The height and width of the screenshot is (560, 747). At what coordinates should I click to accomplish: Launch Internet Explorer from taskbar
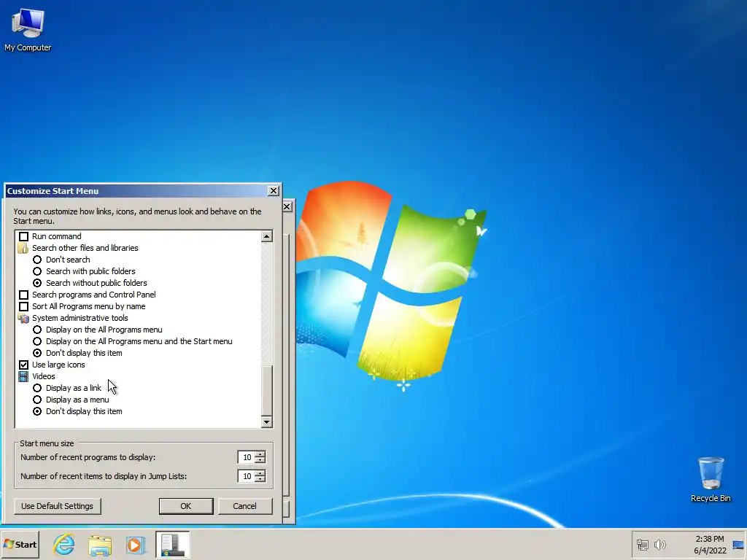point(64,544)
